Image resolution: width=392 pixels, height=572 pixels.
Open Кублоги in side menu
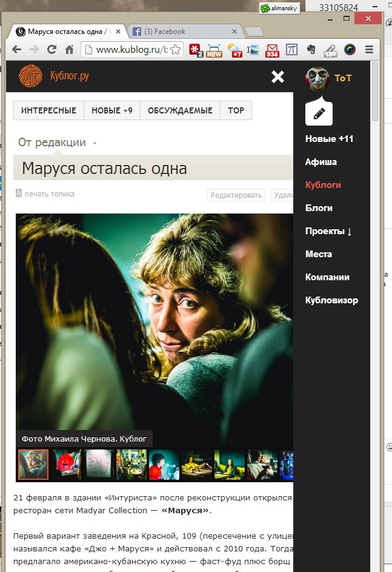[x=323, y=185]
